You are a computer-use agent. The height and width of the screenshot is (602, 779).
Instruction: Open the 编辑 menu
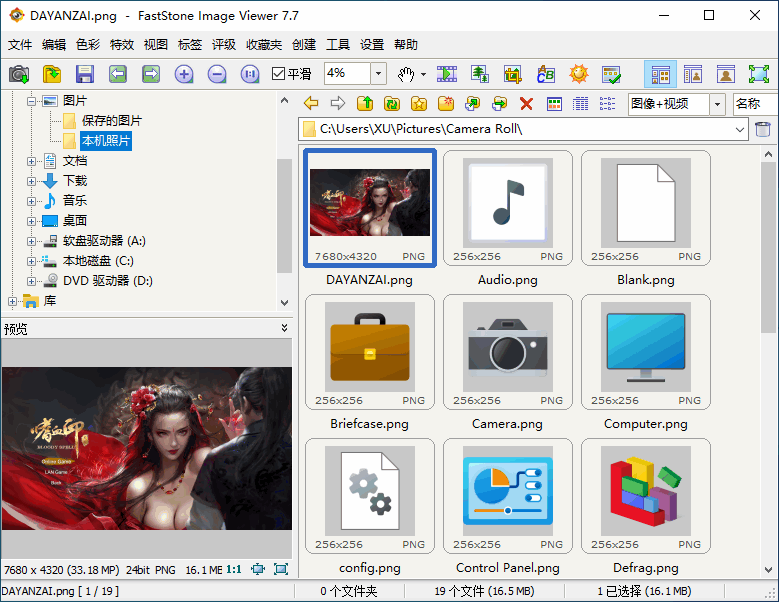tap(54, 45)
